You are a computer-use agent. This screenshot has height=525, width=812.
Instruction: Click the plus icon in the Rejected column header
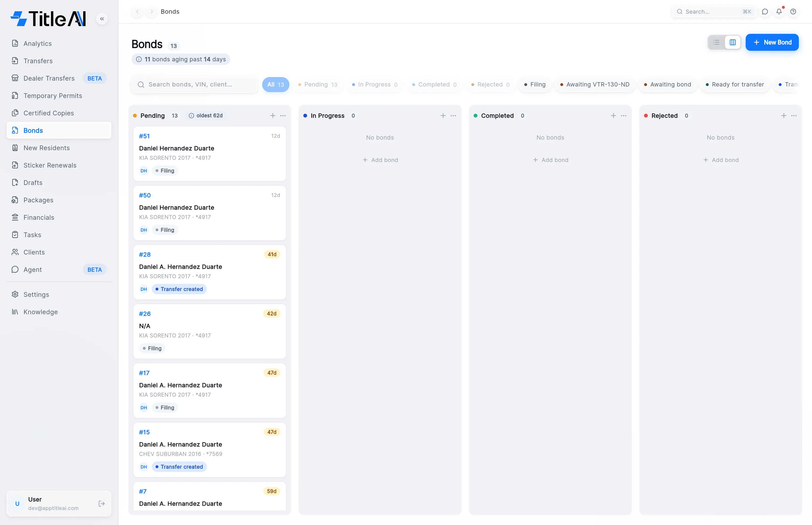(x=784, y=116)
